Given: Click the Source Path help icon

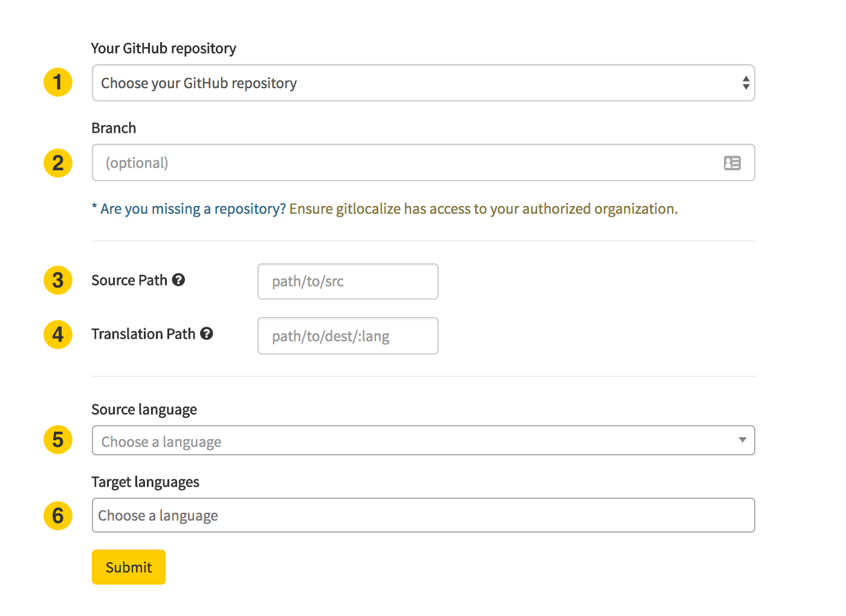Looking at the screenshot, I should [178, 280].
